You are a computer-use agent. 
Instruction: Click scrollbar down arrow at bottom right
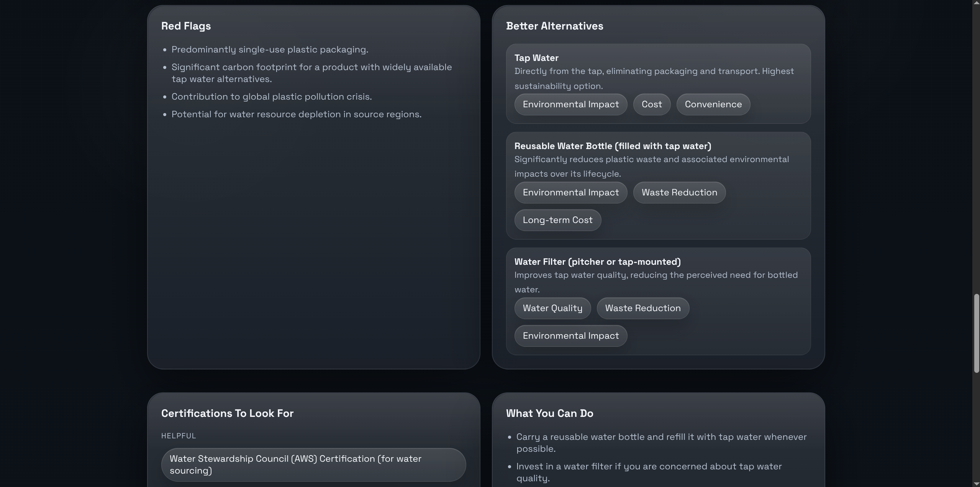[x=976, y=484]
